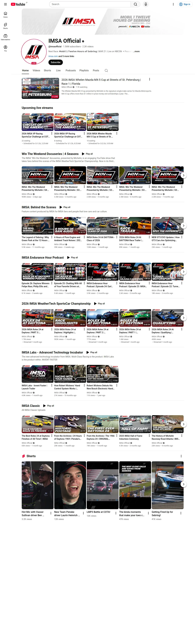Open menu for Hot Mic with Vasser Sullivan short
The width and height of the screenshot is (195, 644).
[x=51, y=513]
